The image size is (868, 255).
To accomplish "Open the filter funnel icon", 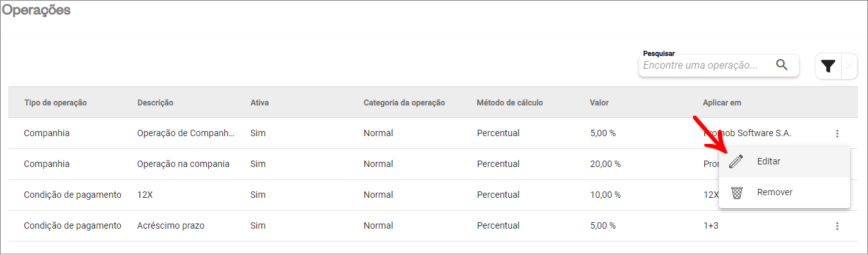I will click(828, 66).
